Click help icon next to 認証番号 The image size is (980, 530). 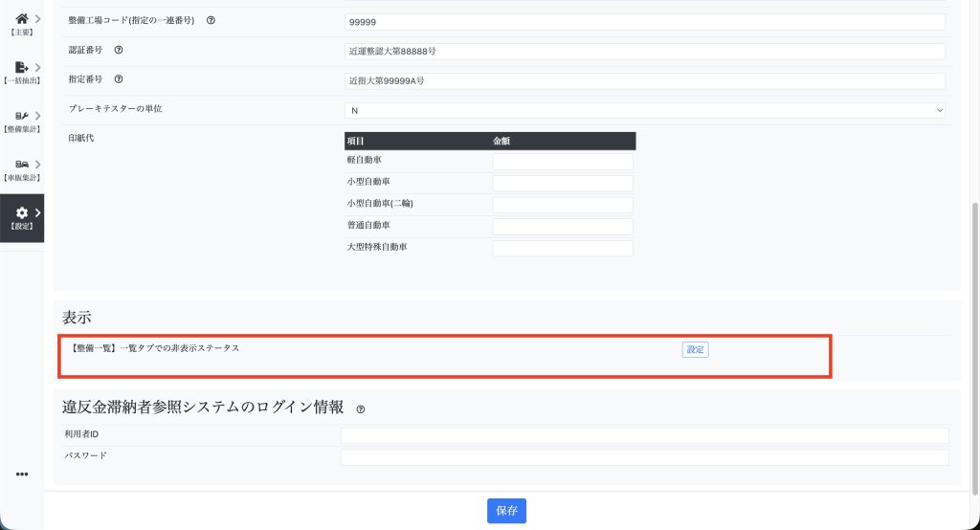[x=119, y=50]
